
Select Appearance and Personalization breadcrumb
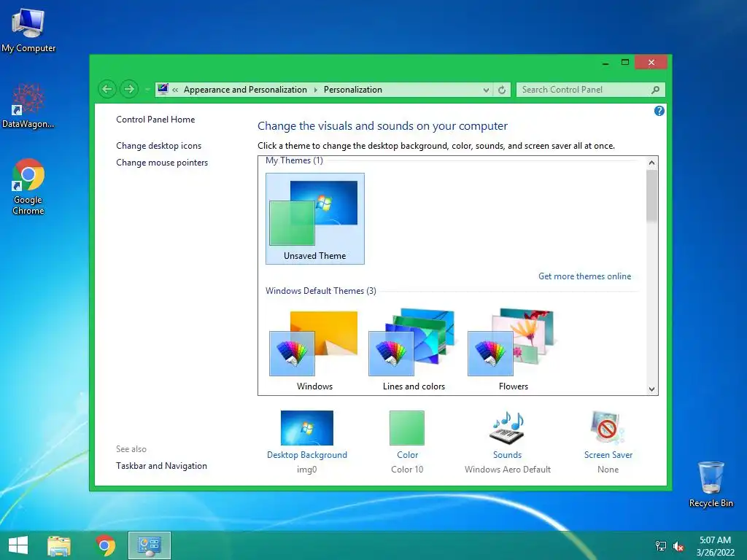click(x=245, y=90)
